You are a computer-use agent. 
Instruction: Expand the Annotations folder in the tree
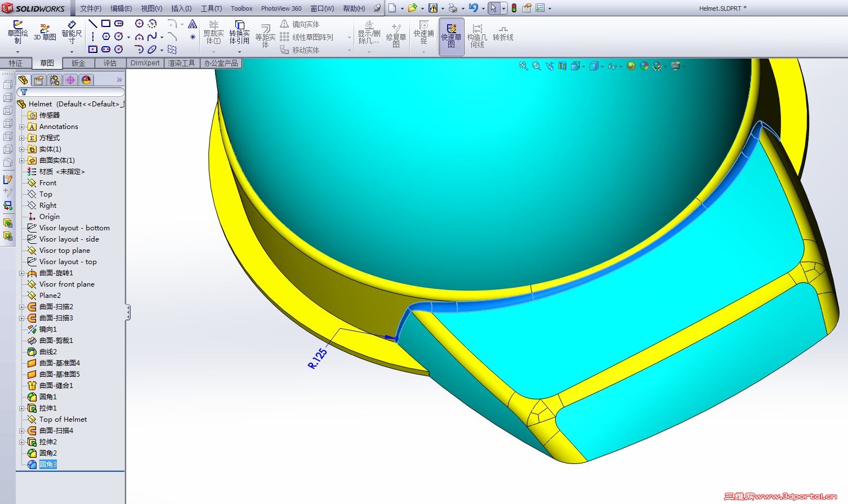22,127
